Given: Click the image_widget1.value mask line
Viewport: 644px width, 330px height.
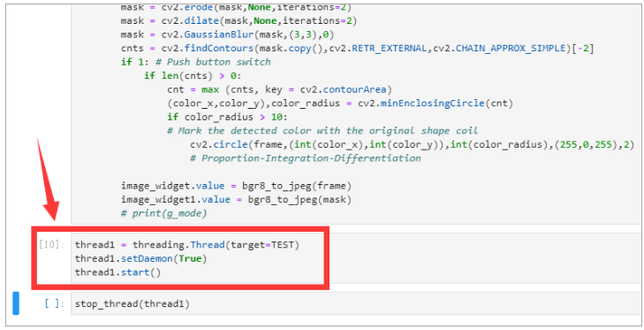Looking at the screenshot, I should click(236, 200).
